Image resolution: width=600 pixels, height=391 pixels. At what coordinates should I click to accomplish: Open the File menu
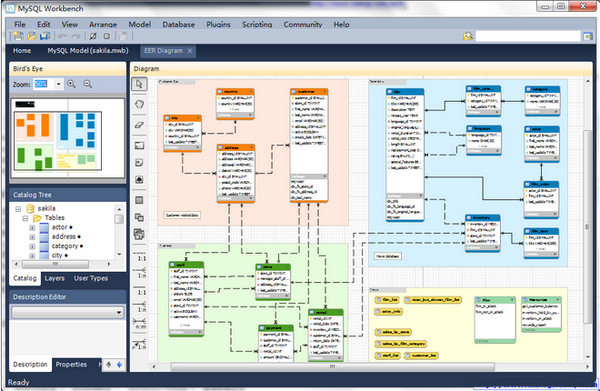click(20, 24)
